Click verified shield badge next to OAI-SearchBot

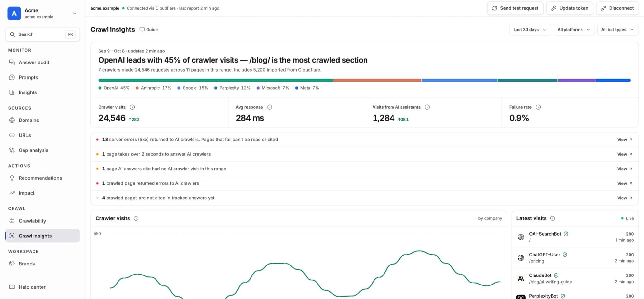pos(566,234)
